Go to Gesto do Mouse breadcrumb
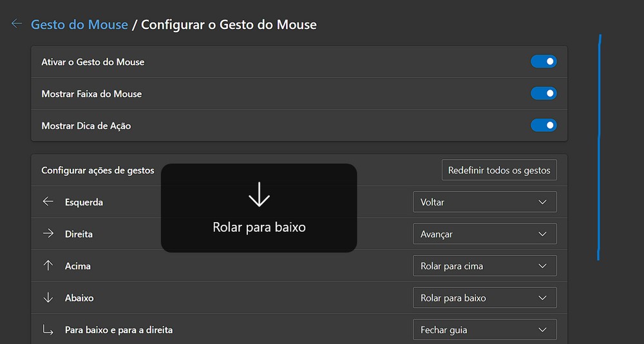 tap(80, 24)
